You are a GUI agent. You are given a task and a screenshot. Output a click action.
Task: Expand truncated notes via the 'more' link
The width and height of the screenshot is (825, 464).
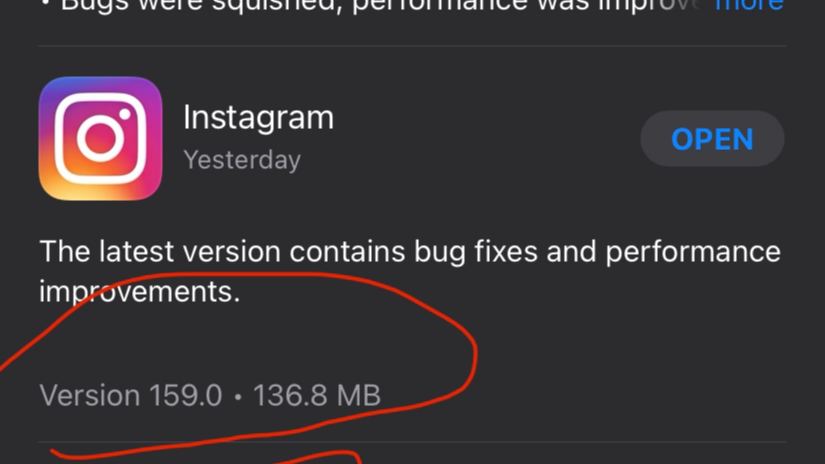(749, 5)
